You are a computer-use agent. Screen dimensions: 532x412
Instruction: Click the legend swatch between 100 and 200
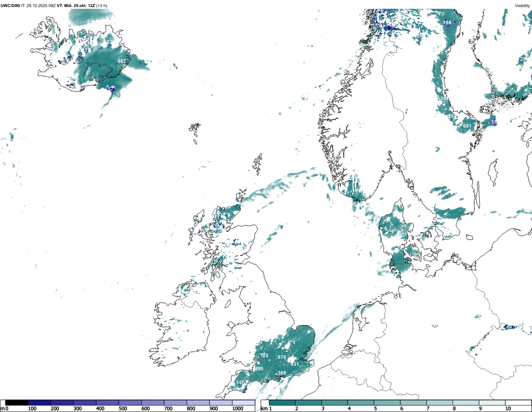(x=39, y=402)
